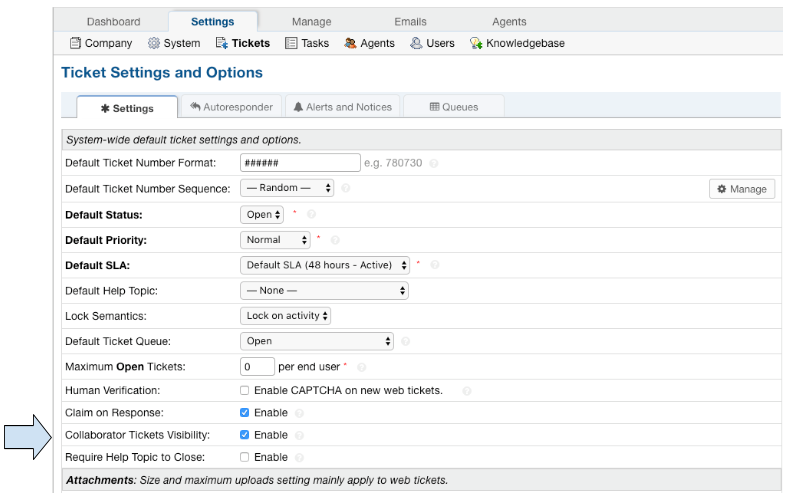Toggle Require Help Topic to Close checkbox
Viewport: 785px width, 494px height.
tap(245, 457)
